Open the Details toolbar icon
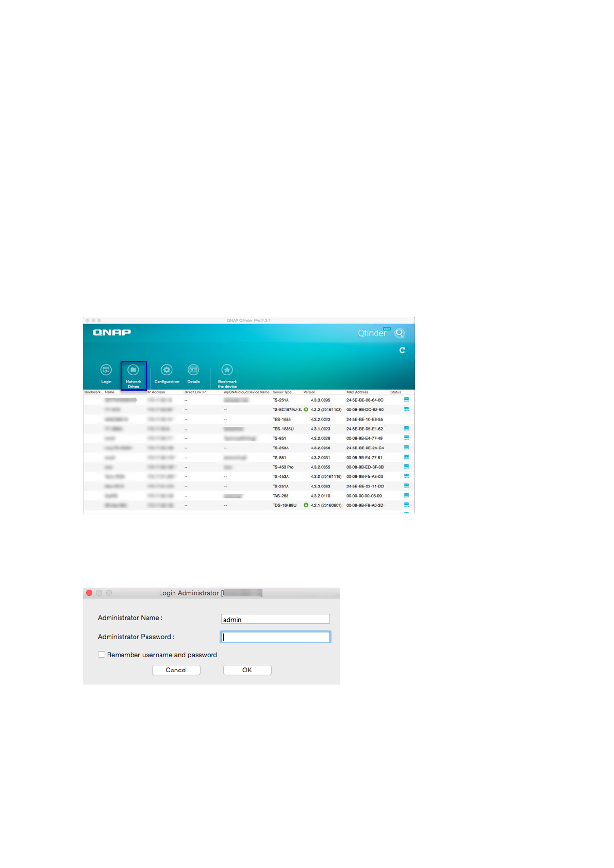The image size is (614, 868). [193, 370]
